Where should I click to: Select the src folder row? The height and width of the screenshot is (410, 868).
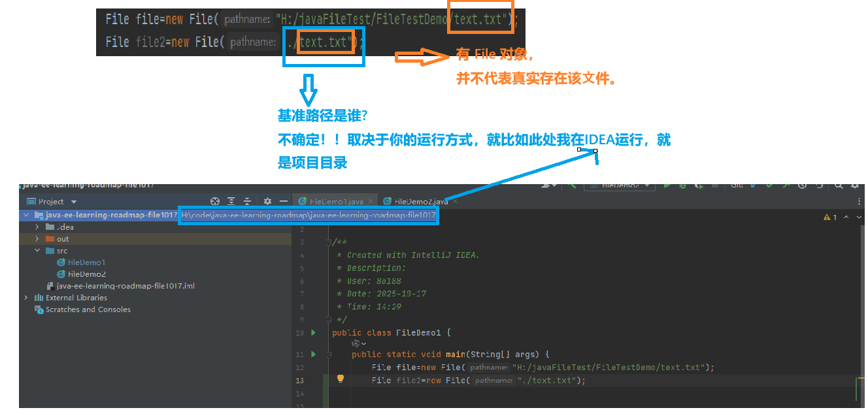(155, 251)
